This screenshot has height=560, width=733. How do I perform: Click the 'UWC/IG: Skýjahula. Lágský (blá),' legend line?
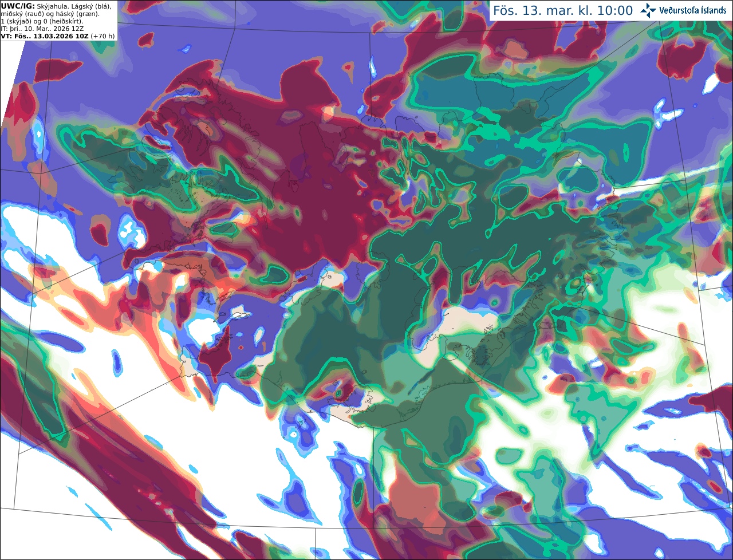point(56,6)
